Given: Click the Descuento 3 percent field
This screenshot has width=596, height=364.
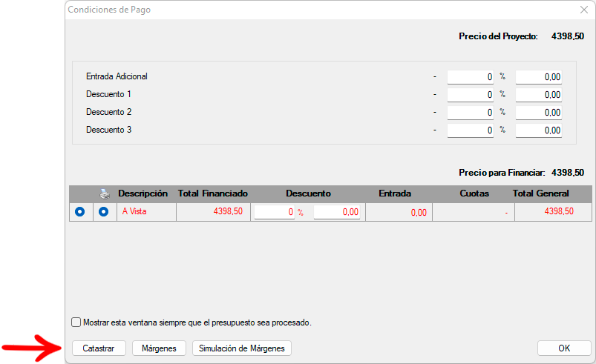Looking at the screenshot, I should (x=470, y=130).
